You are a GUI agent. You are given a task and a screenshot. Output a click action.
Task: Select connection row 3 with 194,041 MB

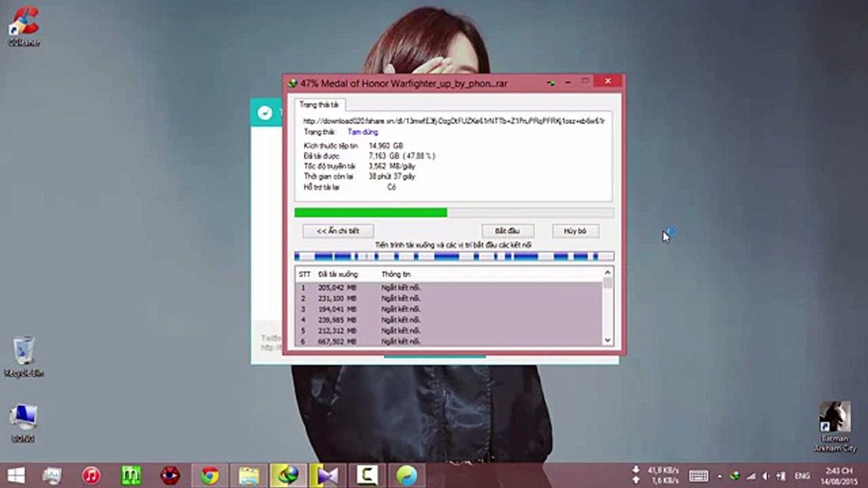[449, 309]
